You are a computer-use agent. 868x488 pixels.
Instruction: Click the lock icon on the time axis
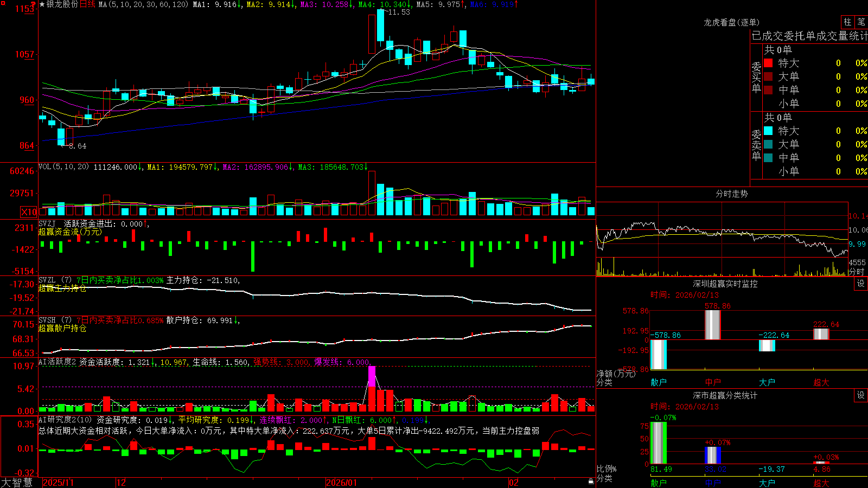(x=591, y=481)
